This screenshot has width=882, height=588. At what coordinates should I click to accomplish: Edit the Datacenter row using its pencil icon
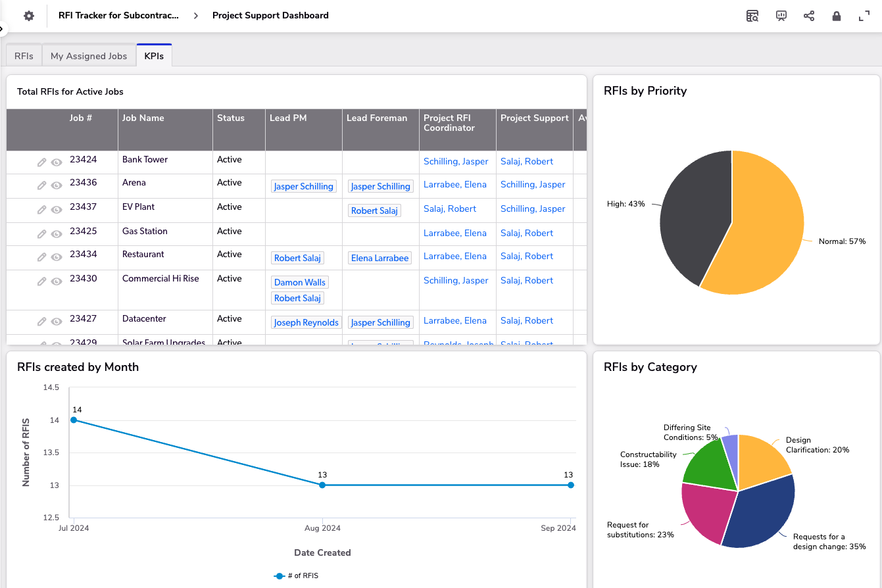41,321
